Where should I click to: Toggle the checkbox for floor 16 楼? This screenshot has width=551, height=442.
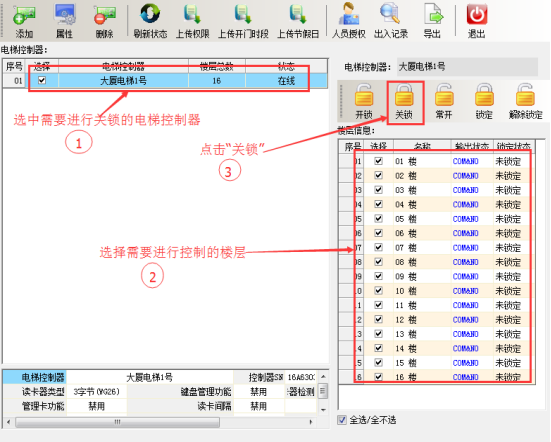[378, 377]
